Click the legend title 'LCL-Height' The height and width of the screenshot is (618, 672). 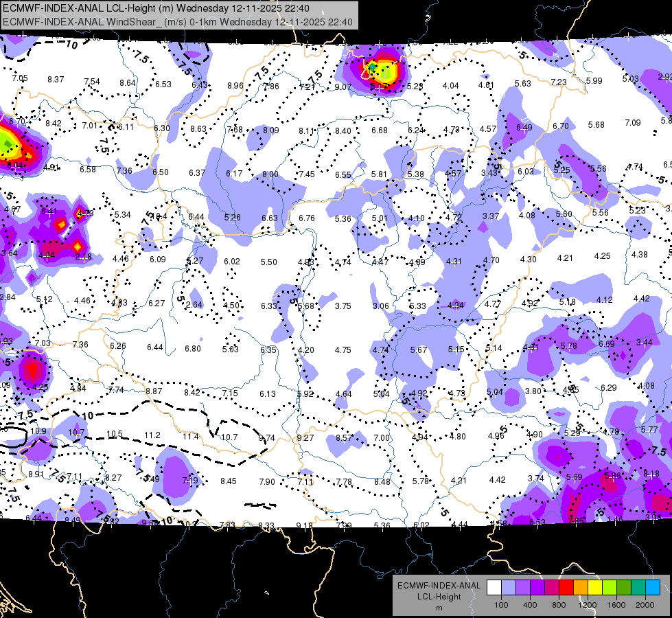pyautogui.click(x=439, y=597)
